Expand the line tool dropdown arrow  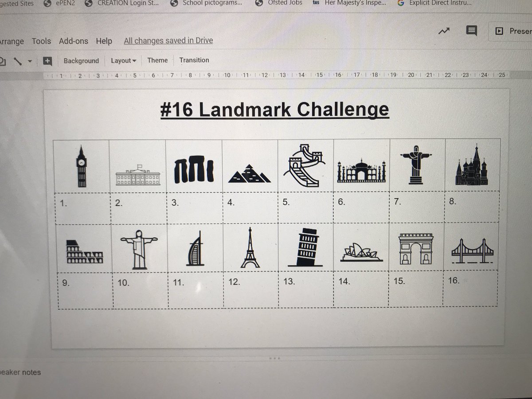(x=30, y=62)
